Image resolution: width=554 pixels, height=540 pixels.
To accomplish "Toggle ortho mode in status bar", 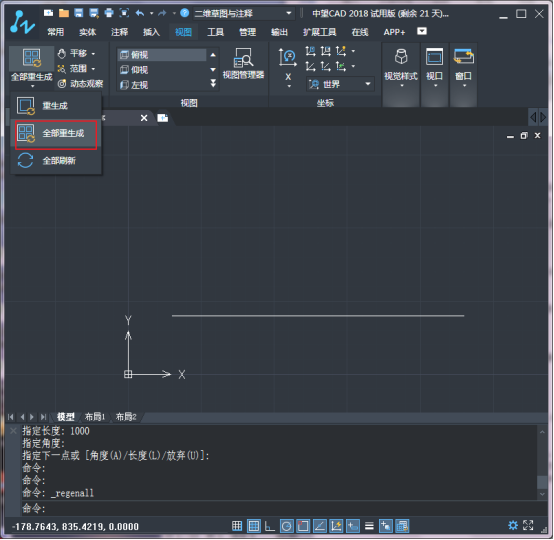I will pyautogui.click(x=270, y=526).
